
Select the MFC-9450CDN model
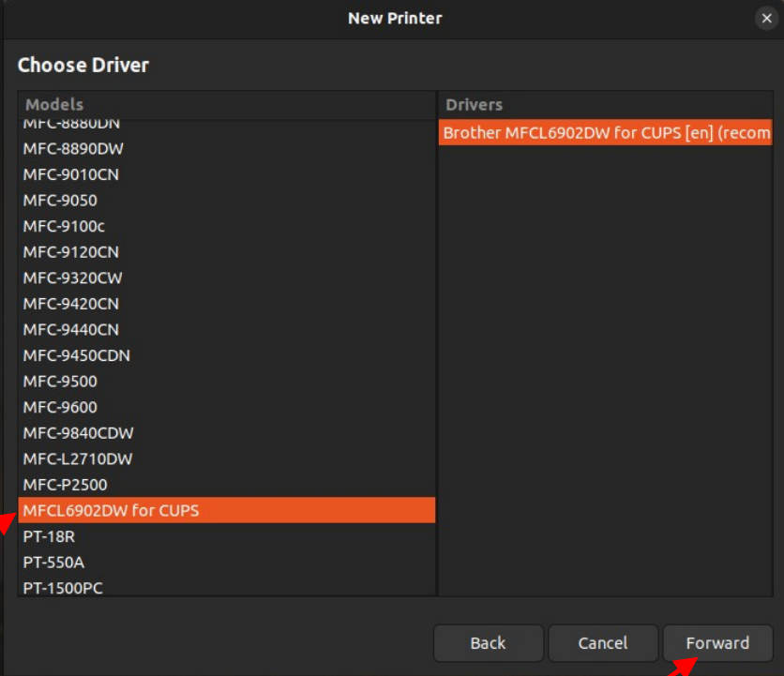click(x=77, y=355)
